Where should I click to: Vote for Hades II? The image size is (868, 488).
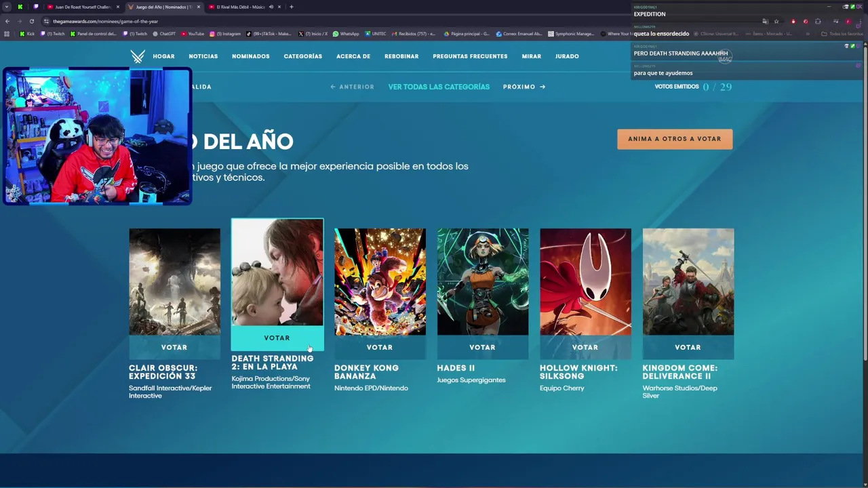pos(482,347)
